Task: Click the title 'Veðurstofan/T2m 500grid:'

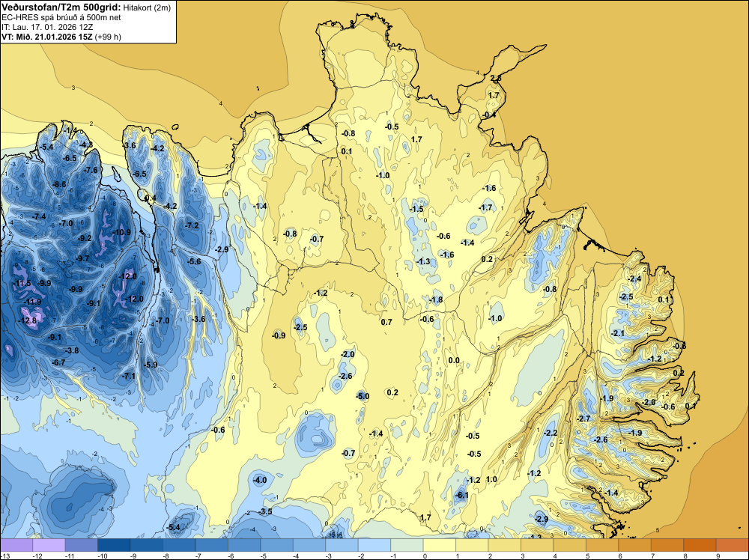Action: pyautogui.click(x=61, y=7)
